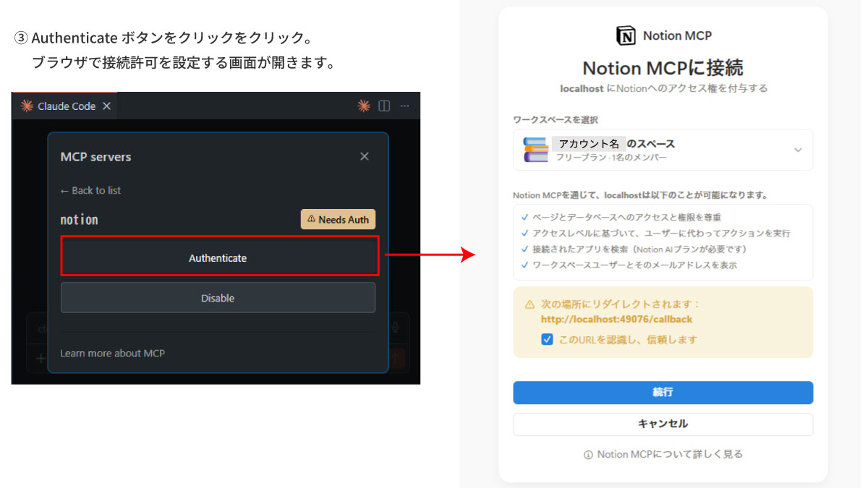Open the workspace selection dropdown
The image size is (868, 488).
pos(663,150)
